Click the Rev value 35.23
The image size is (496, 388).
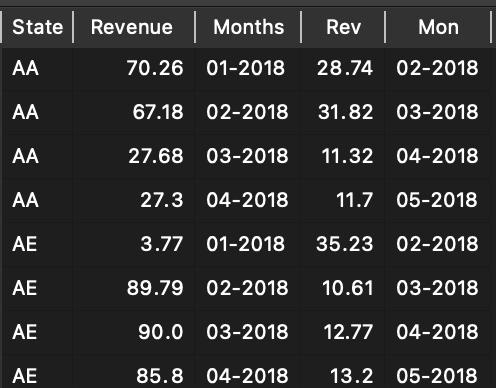[x=343, y=244]
